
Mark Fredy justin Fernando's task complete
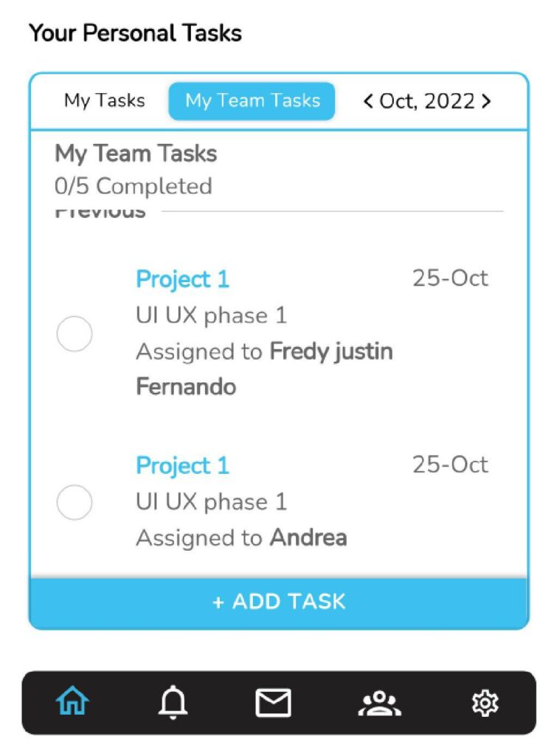(75, 334)
